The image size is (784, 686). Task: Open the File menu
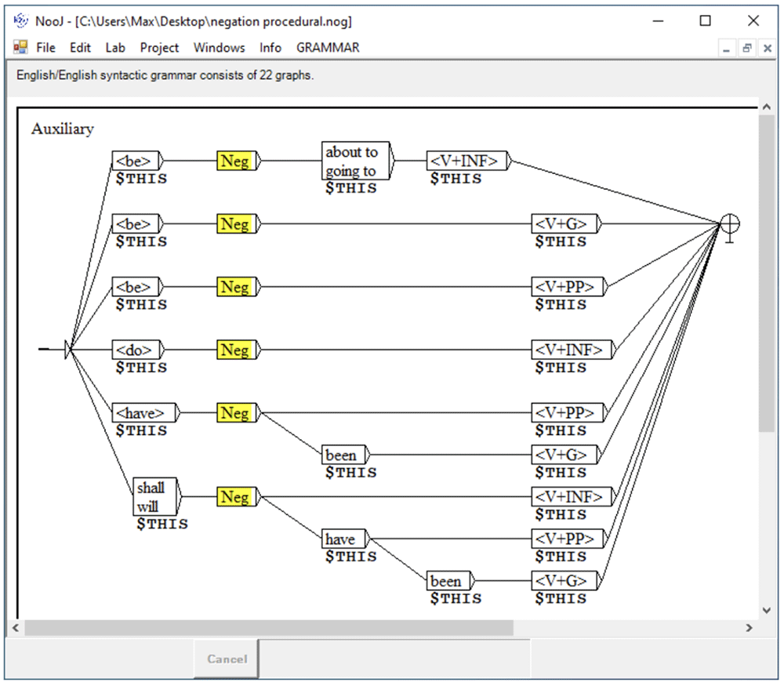coord(45,48)
